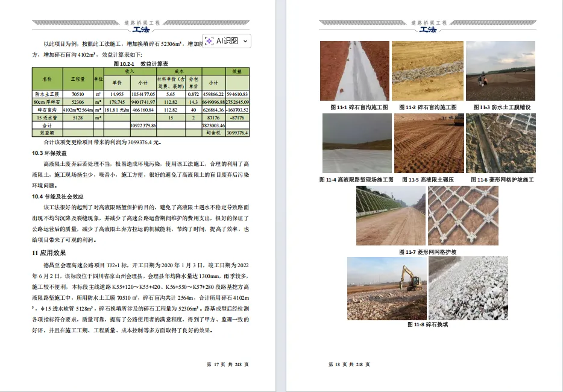Click the page footer 第 18 页 共 248 页
The width and height of the screenshot is (563, 392).
pos(349,364)
